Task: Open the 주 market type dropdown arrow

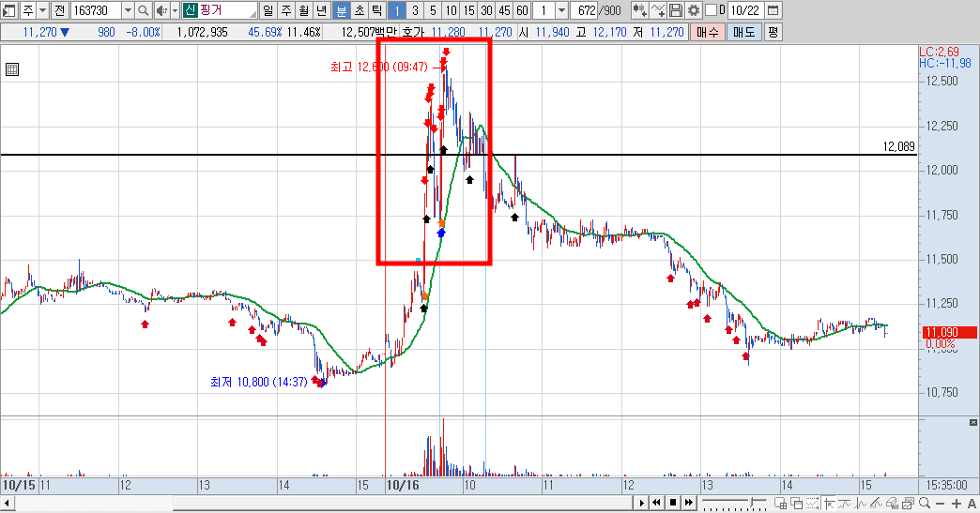Action: point(42,10)
